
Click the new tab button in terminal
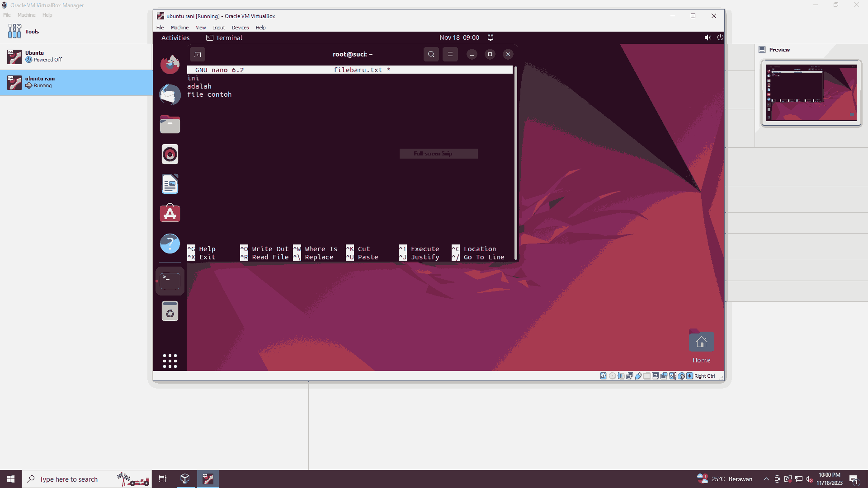pyautogui.click(x=198, y=54)
